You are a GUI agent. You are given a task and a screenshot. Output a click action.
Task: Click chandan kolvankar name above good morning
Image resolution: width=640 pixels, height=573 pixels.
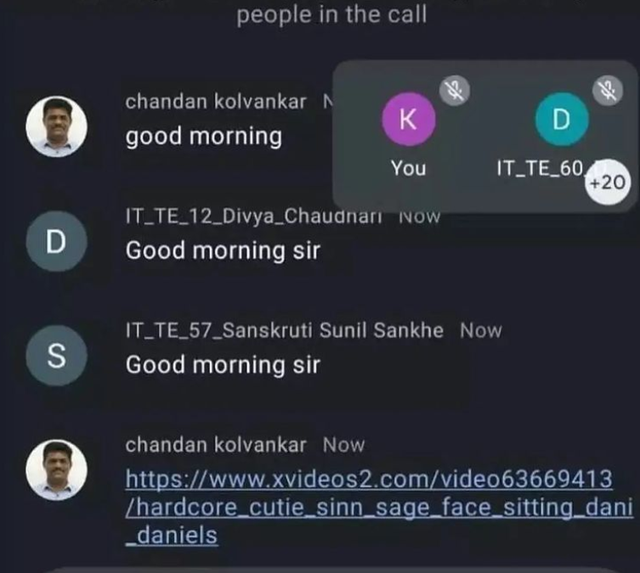coord(216,102)
